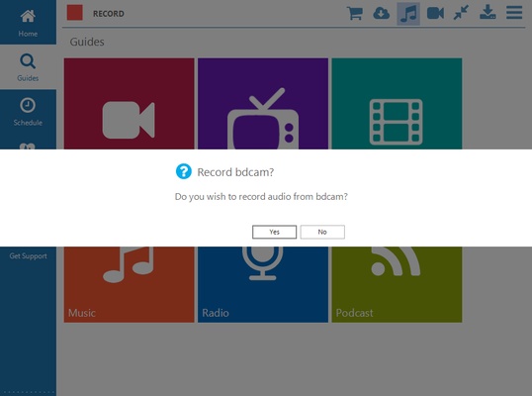The image size is (532, 396).
Task: Open the TV guide tile
Action: point(263,104)
